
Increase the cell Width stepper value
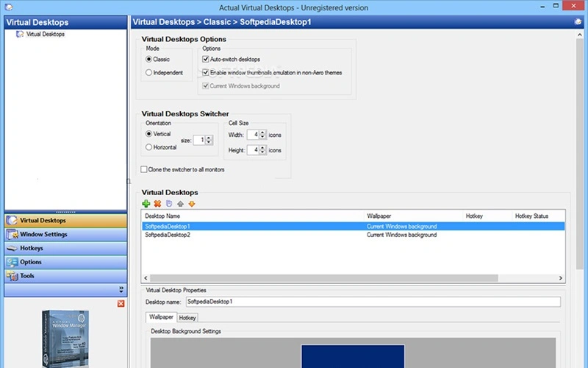(263, 132)
